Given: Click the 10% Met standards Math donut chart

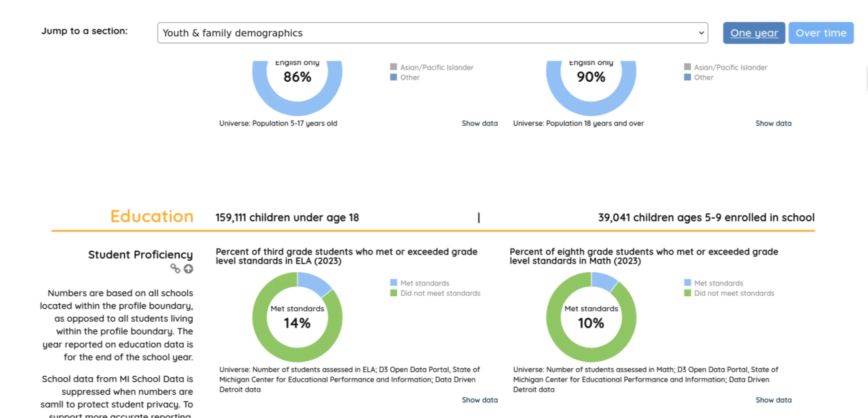Looking at the screenshot, I should [x=591, y=317].
